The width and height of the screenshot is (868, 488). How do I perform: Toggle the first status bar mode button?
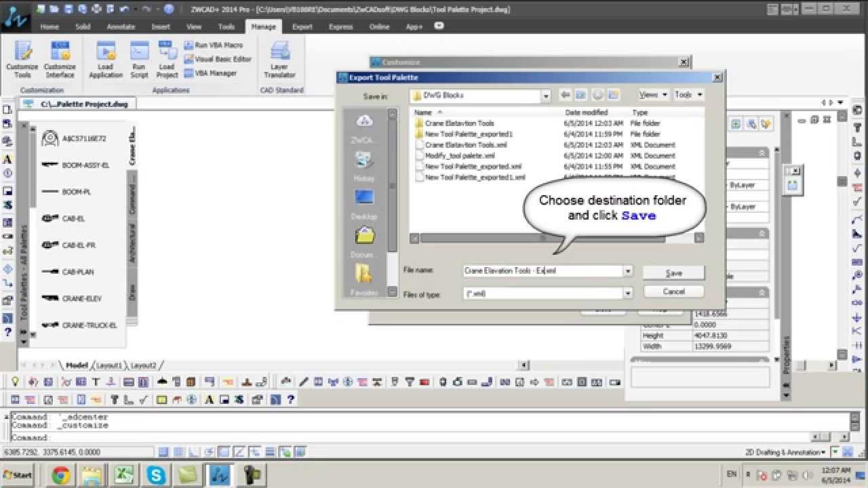tap(163, 451)
